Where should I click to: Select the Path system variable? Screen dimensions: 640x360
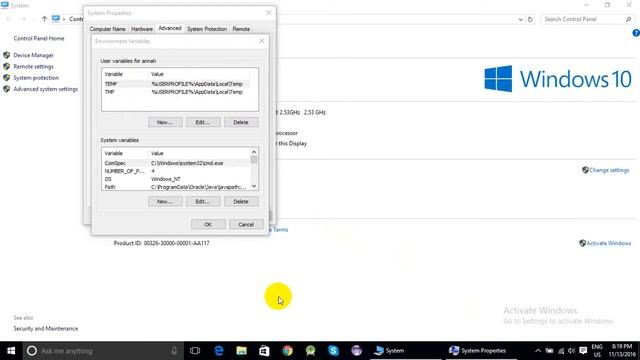tap(176, 187)
